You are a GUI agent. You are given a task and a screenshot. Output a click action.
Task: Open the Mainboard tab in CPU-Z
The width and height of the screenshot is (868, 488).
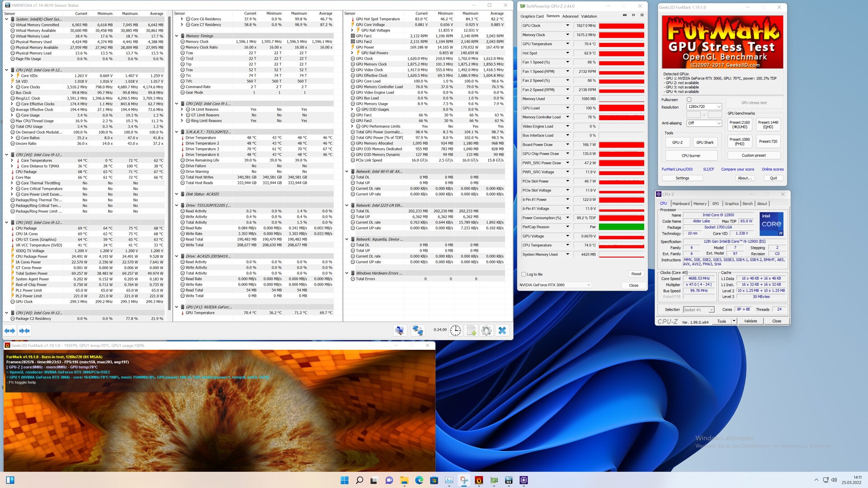pyautogui.click(x=680, y=204)
